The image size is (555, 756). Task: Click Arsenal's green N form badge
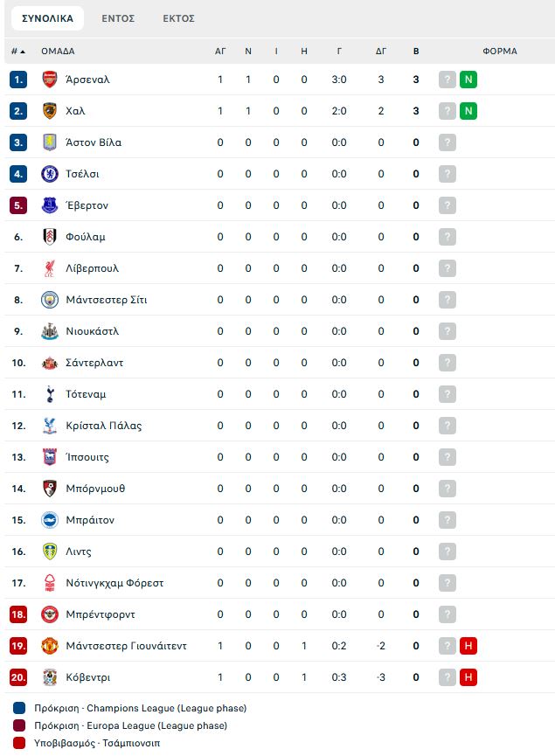click(468, 80)
